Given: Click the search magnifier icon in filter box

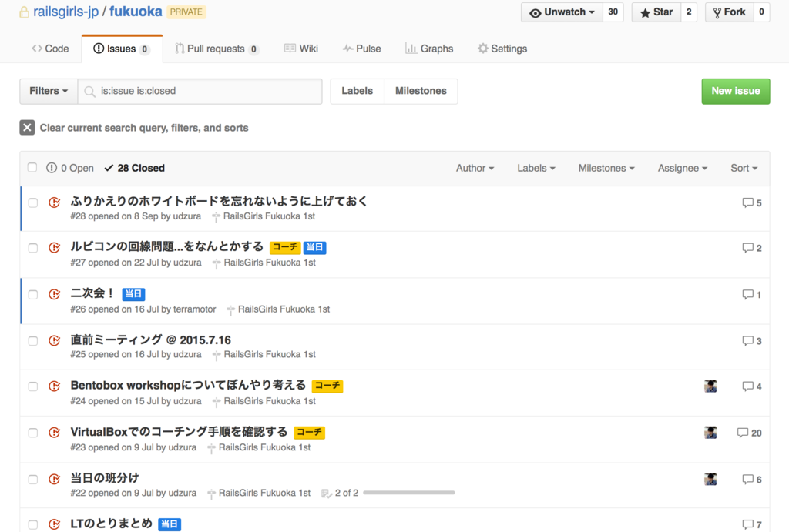Looking at the screenshot, I should tap(89, 92).
